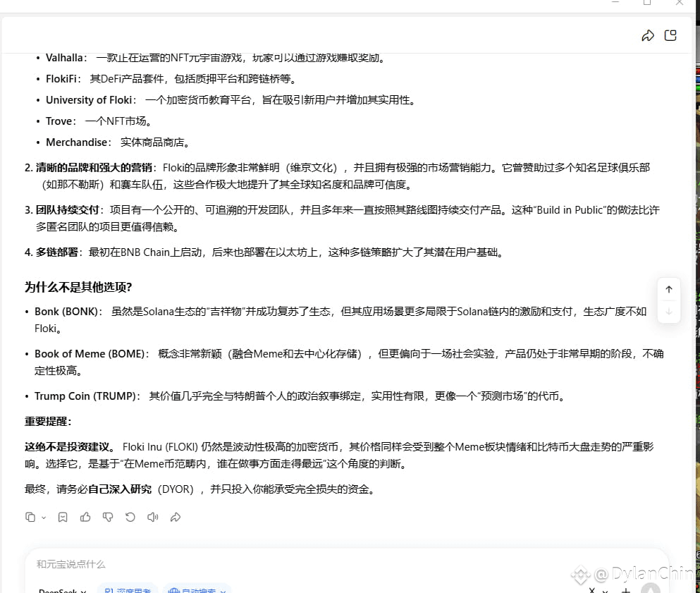
Task: Copy the response with the copy icon
Action: point(30,517)
